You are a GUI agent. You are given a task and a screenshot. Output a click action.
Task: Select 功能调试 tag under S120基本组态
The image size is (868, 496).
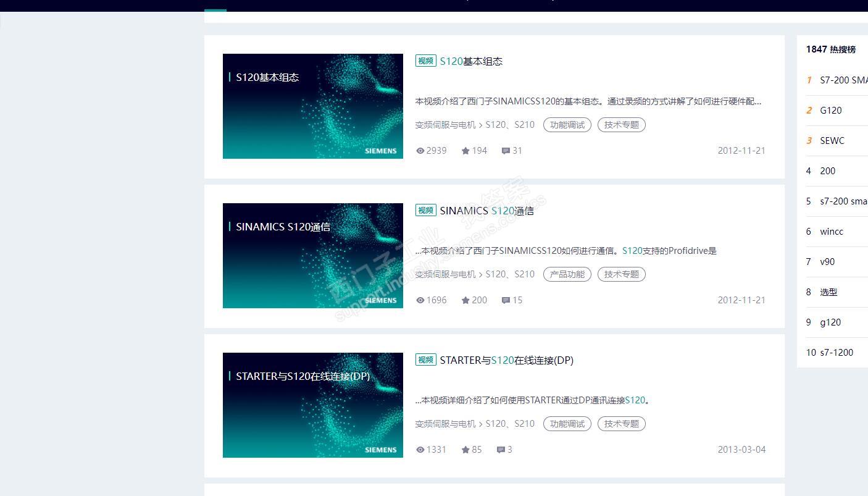[567, 125]
